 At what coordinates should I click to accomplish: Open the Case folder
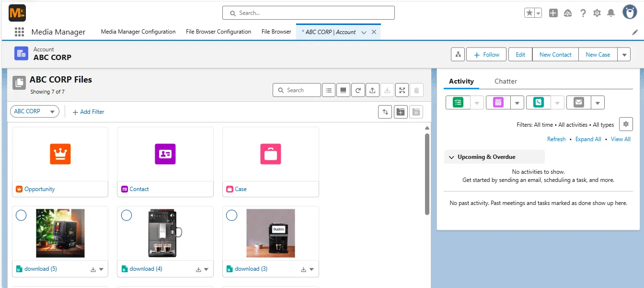[x=271, y=162]
